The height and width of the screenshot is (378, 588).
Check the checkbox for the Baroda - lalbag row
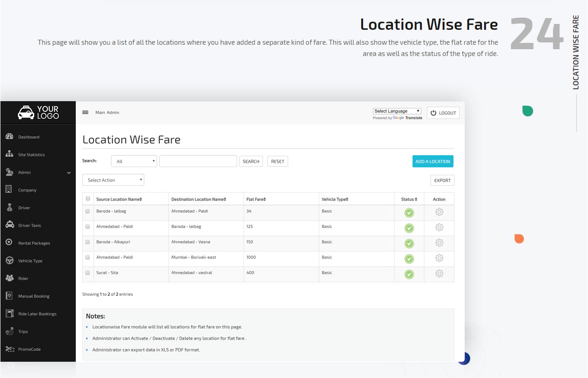point(88,212)
